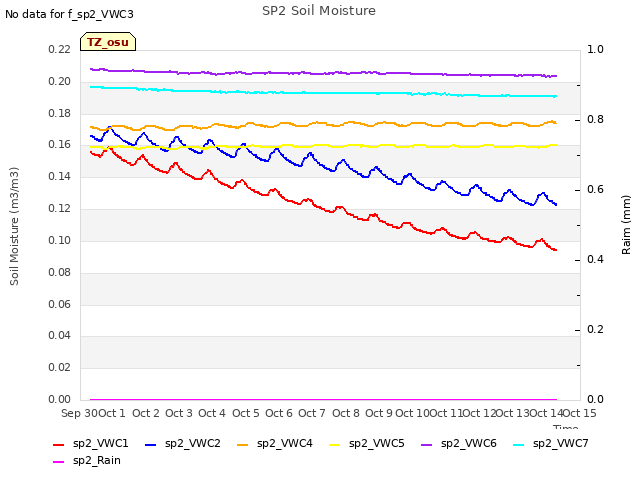Screen dimensions: 640x480
Task: Click the TZ_osu label box
Action: (x=108, y=42)
